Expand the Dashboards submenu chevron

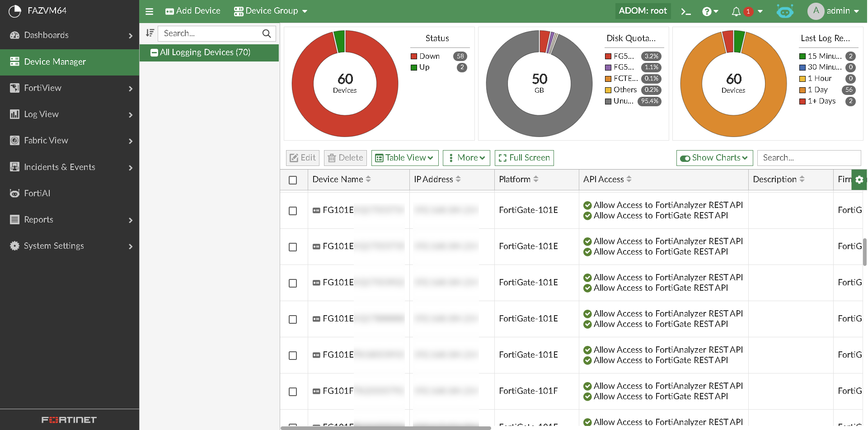(x=131, y=36)
